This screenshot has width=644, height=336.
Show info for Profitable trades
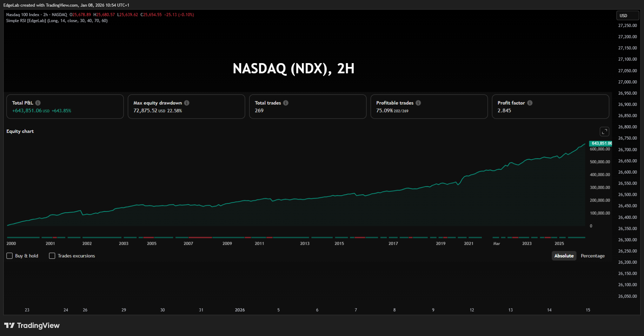click(418, 103)
